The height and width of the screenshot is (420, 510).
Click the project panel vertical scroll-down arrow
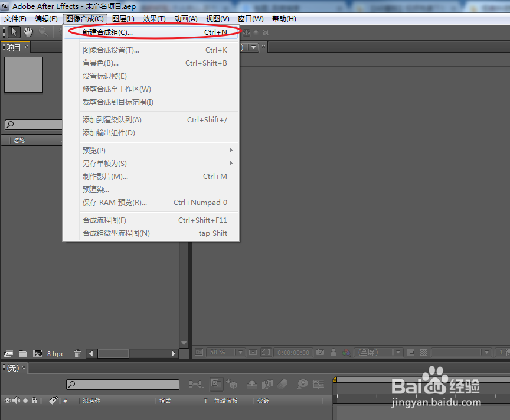pos(184,343)
